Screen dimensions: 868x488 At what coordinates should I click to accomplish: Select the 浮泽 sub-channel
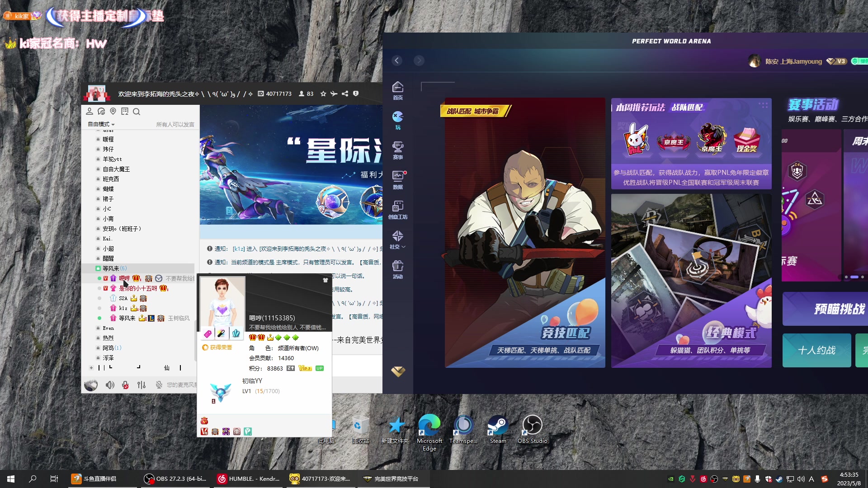108,358
